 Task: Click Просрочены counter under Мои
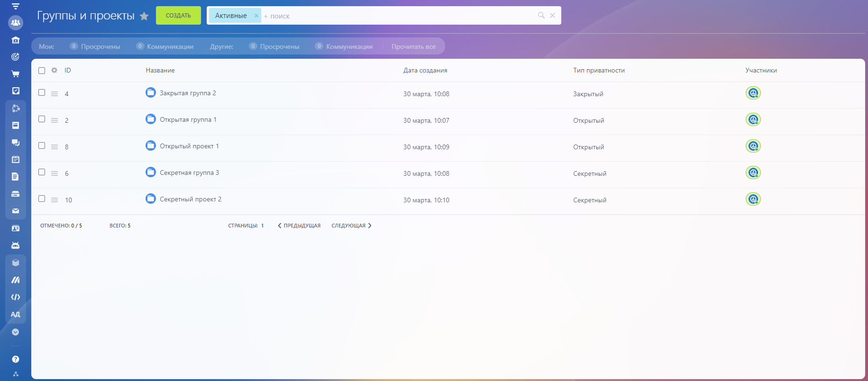pos(95,46)
